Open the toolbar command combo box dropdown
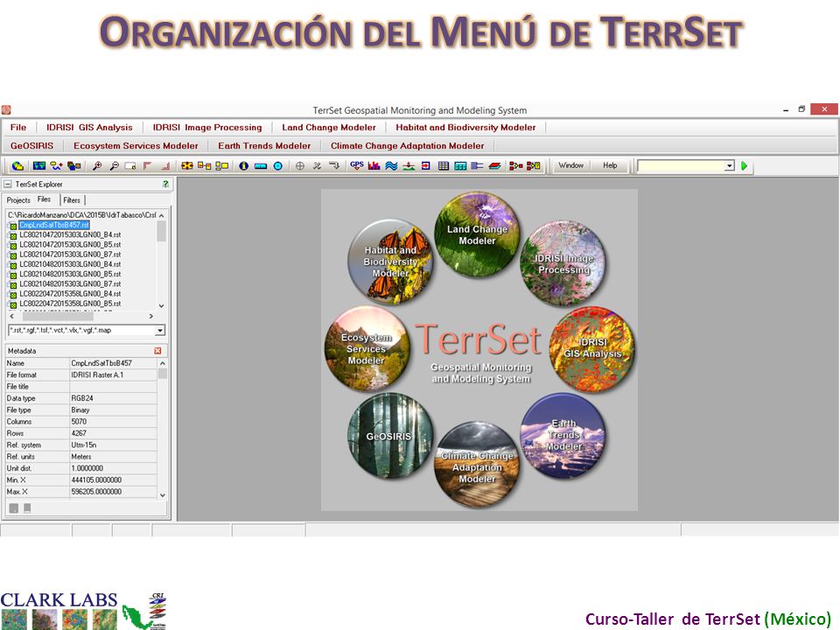Viewport: 840px width, 630px height. coord(729,166)
